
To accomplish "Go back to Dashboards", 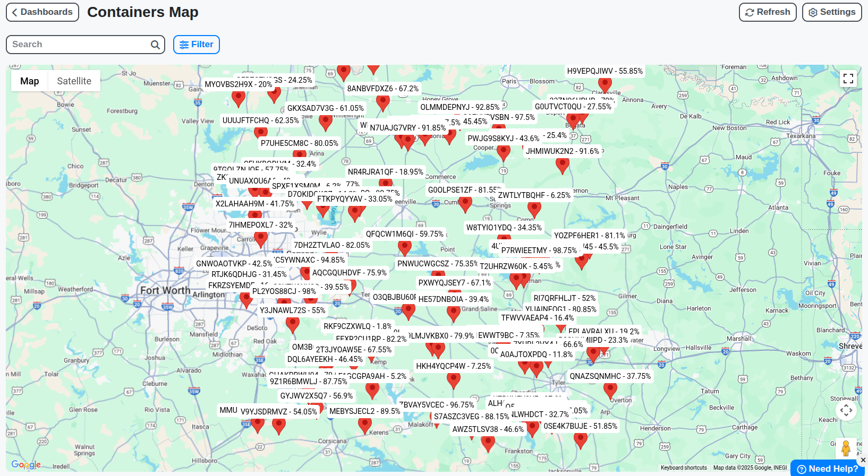I will coord(42,12).
